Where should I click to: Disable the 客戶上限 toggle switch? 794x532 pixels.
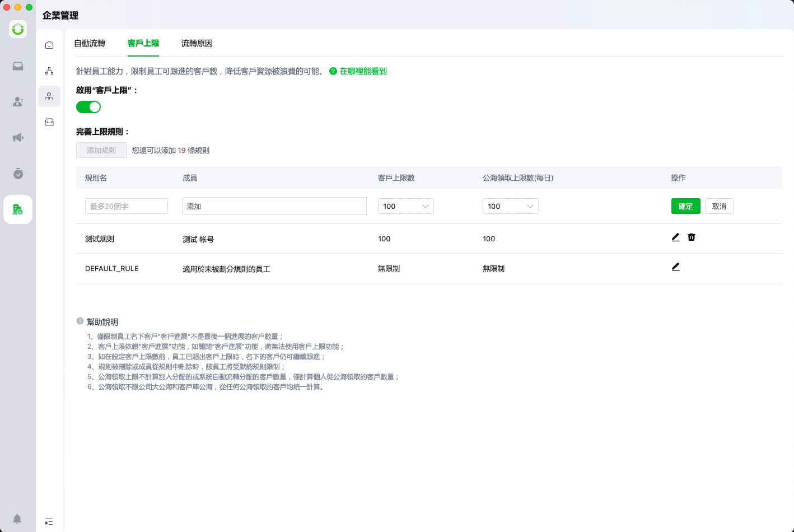(88, 107)
